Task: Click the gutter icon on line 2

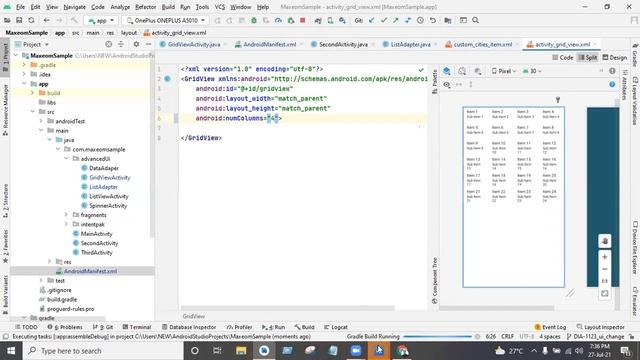Action: [x=167, y=79]
